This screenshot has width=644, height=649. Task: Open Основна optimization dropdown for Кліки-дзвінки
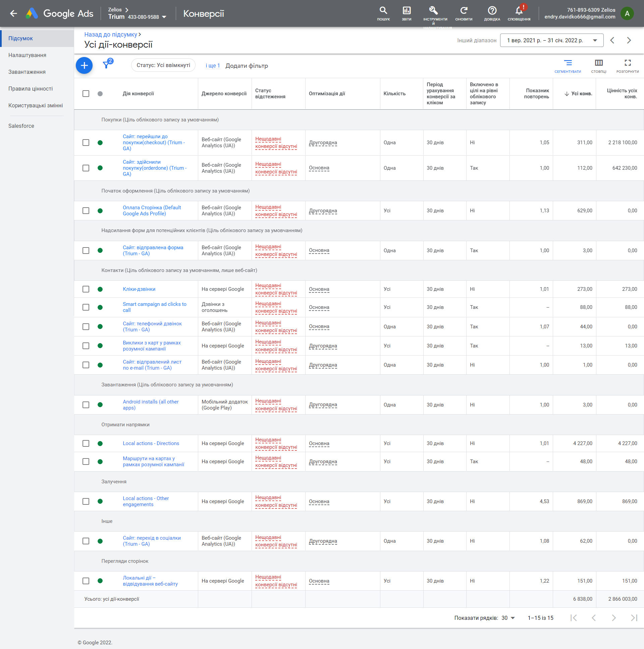pyautogui.click(x=319, y=289)
